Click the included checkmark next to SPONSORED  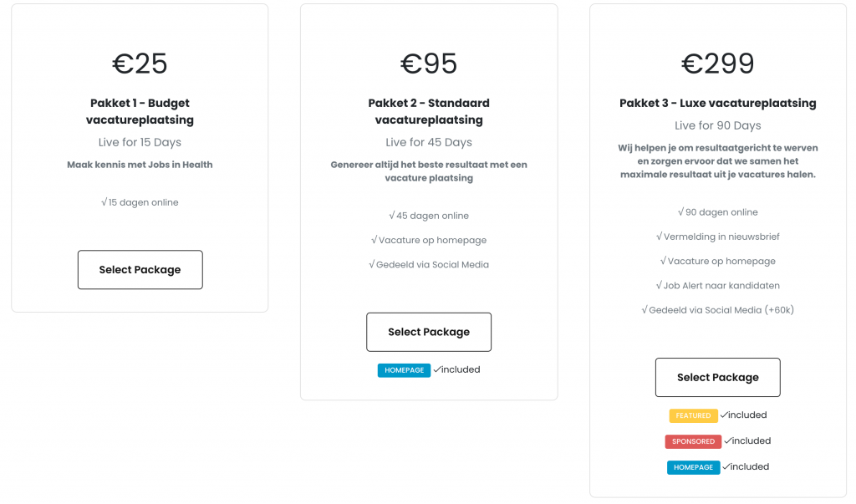747,440
